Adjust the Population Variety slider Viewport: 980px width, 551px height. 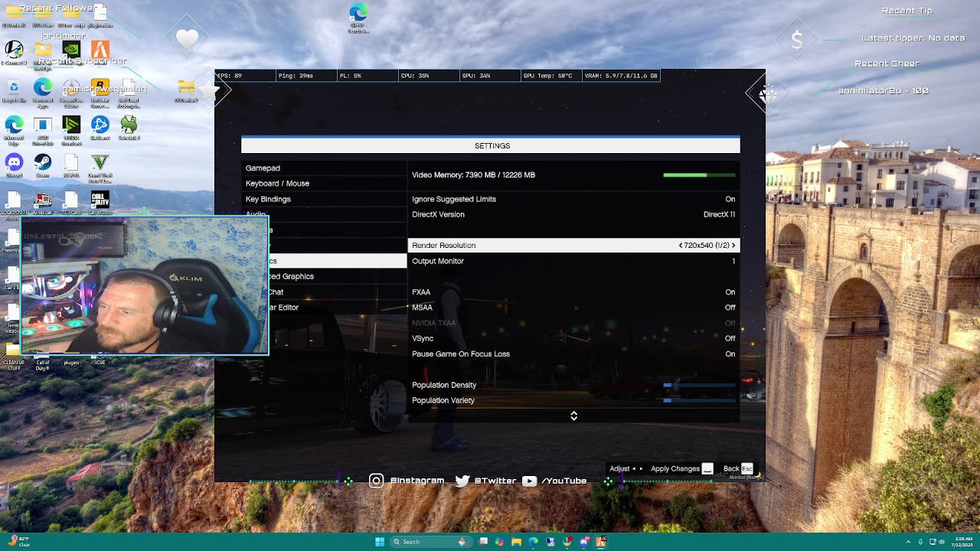(699, 400)
